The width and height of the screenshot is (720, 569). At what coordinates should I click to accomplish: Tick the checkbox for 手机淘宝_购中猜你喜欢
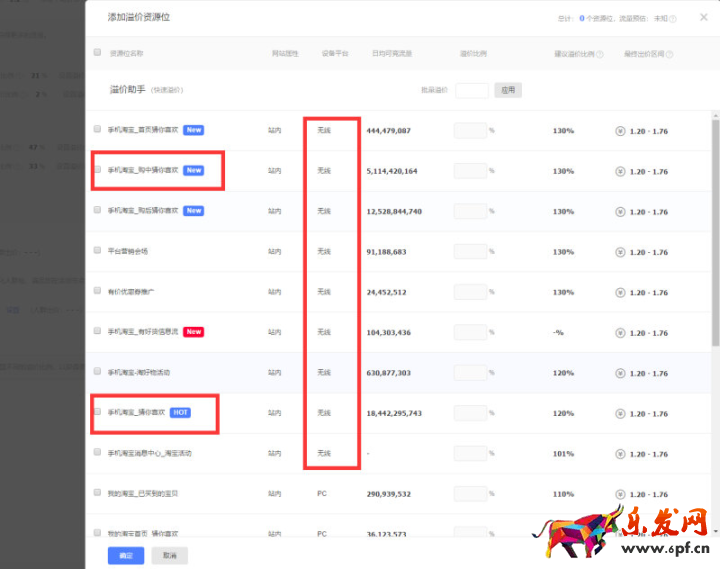pos(97,170)
